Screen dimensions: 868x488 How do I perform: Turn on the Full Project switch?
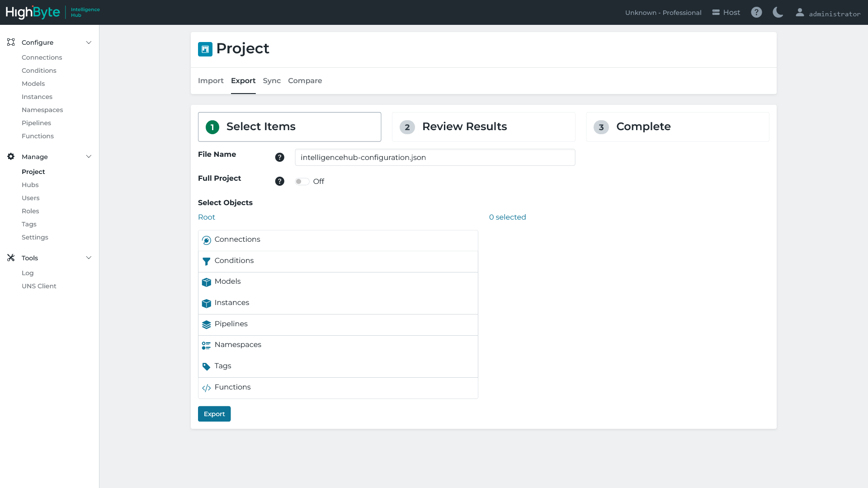coord(302,181)
